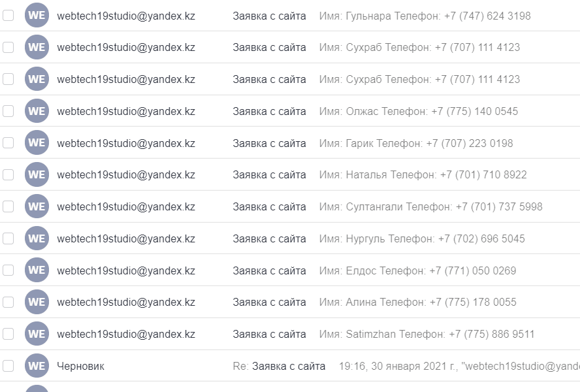Toggle checkbox for the Черновик draft row
Viewport: 580px width, 392px height.
point(8,366)
